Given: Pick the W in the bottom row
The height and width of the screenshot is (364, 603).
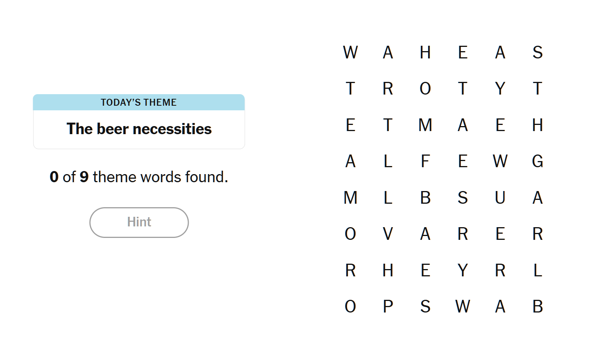Looking at the screenshot, I should coord(463,306).
